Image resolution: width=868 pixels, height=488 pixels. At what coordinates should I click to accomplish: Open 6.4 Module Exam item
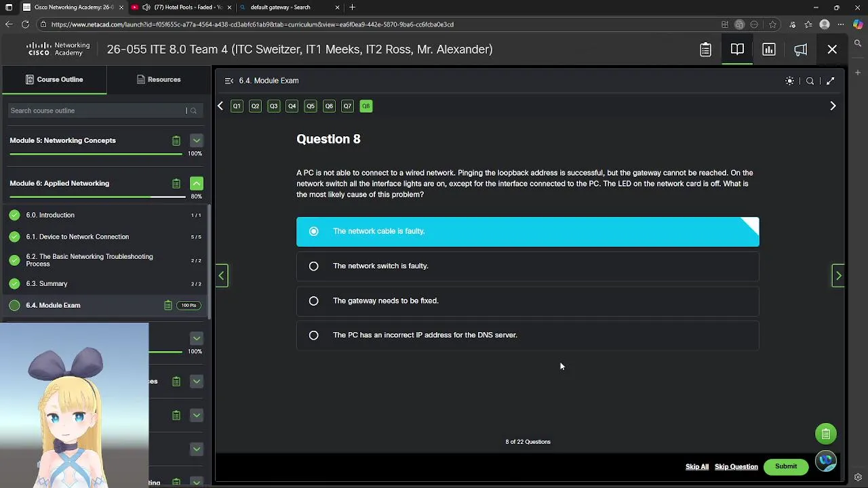(x=105, y=306)
